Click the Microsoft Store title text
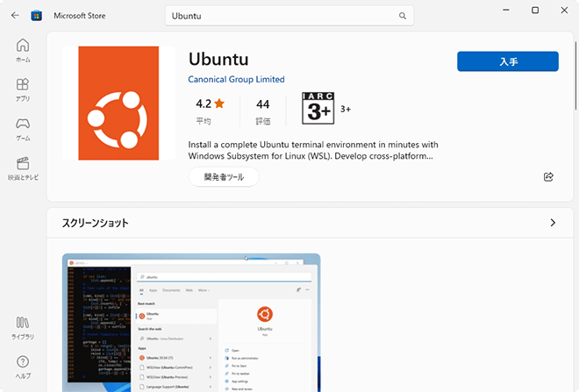The image size is (579, 392). [x=79, y=16]
